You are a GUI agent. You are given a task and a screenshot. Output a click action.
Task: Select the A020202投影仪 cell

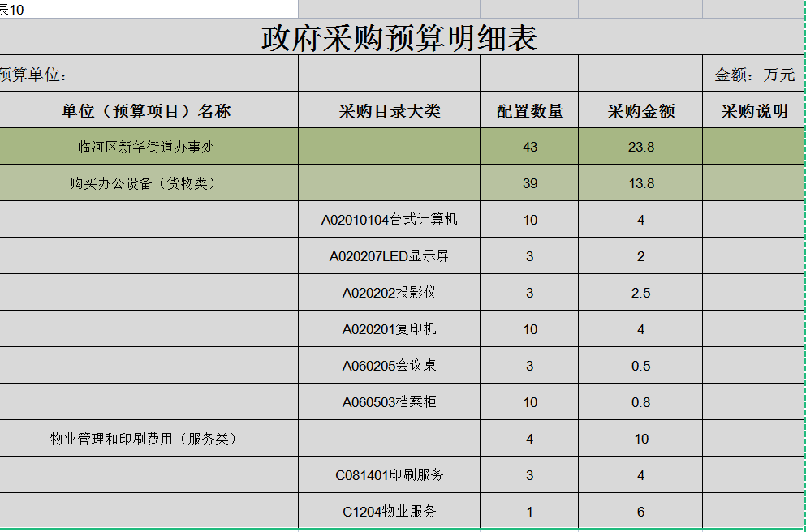(389, 292)
